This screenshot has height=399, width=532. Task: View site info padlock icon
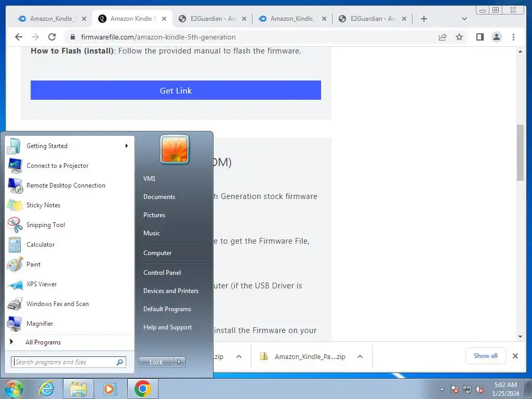pos(73,37)
